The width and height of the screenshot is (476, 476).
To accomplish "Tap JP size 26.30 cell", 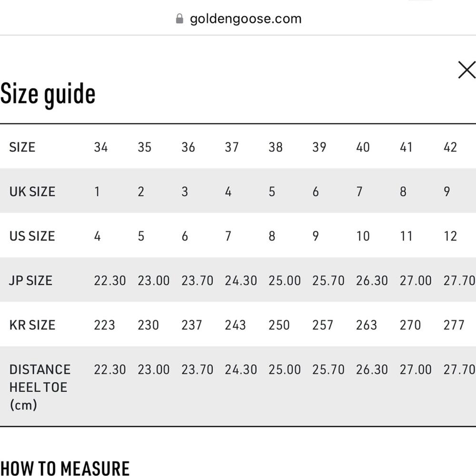I will pyautogui.click(x=372, y=280).
